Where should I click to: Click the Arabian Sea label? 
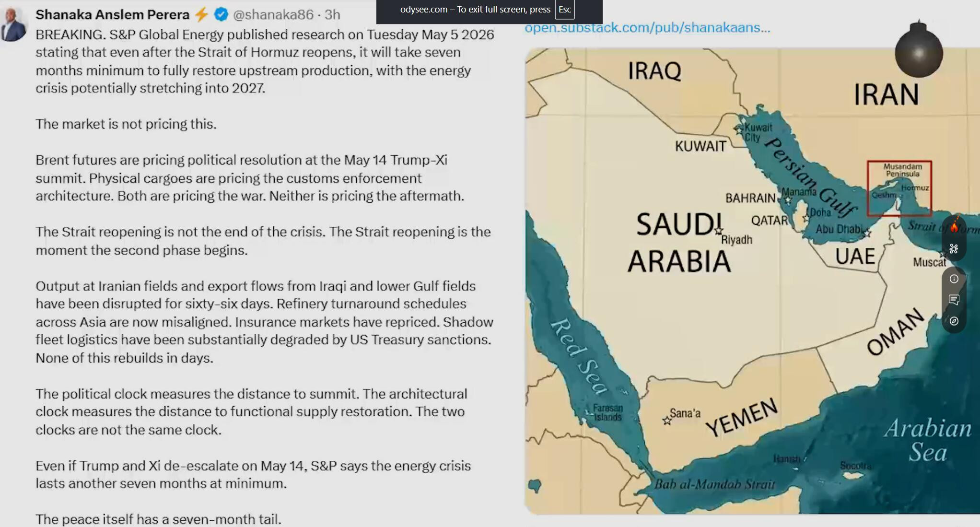click(928, 440)
